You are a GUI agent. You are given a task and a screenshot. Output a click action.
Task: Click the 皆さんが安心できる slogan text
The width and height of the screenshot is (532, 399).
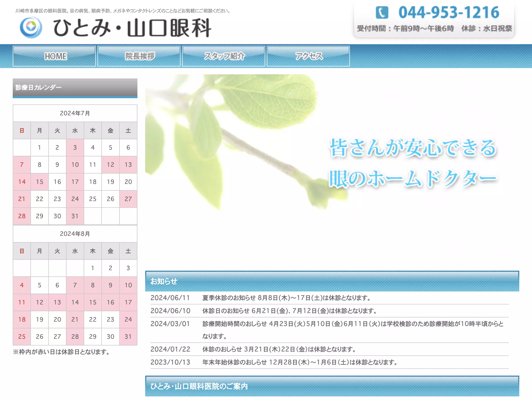coord(414,148)
